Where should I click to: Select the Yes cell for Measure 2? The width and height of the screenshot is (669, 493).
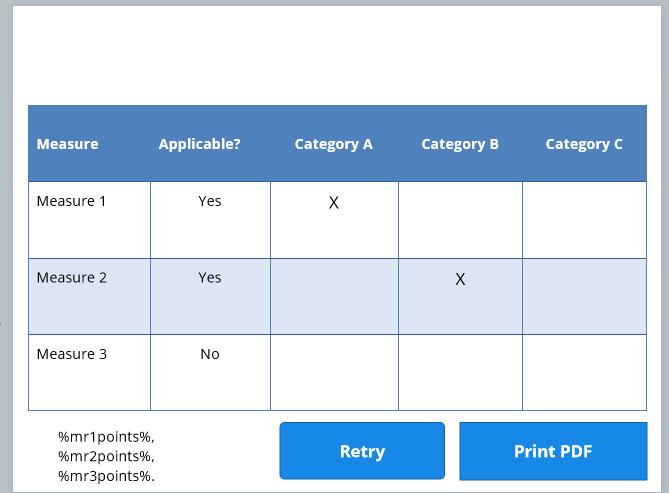[x=210, y=278]
